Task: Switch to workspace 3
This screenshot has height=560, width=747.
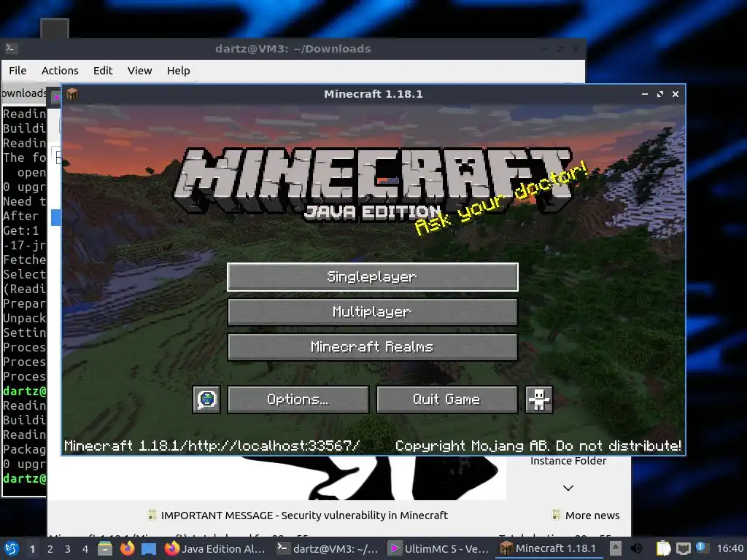Action: (68, 549)
